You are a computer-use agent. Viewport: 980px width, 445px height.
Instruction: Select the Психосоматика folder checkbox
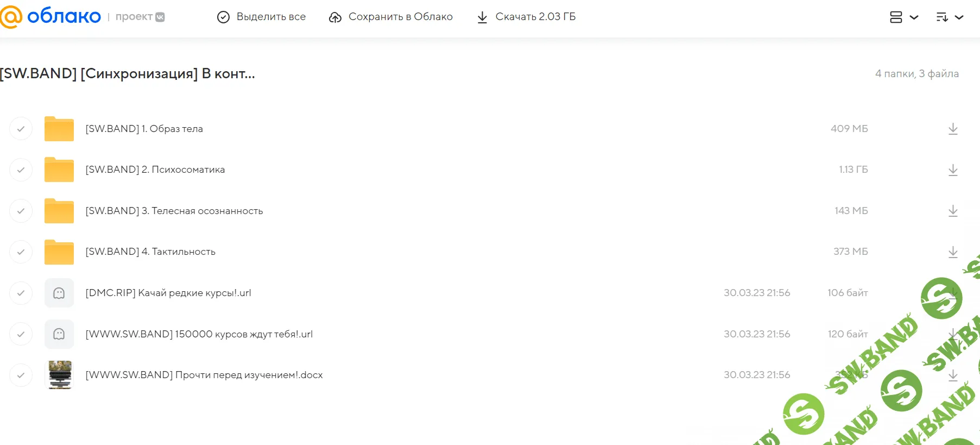pos(21,170)
